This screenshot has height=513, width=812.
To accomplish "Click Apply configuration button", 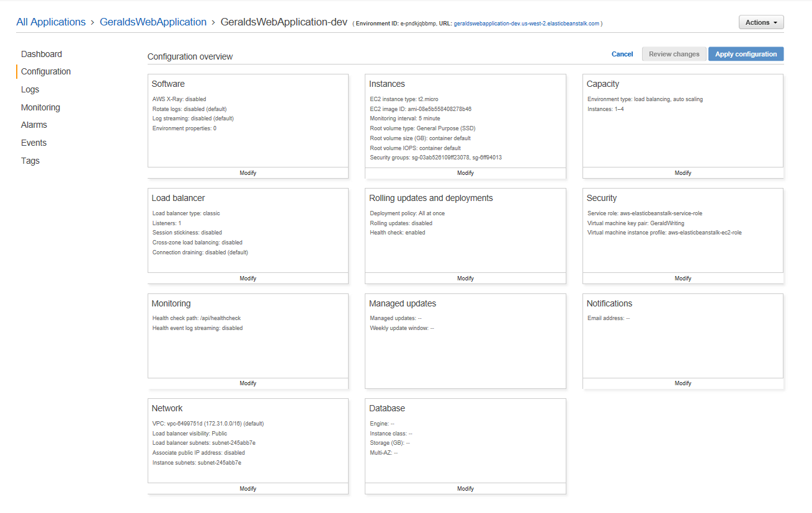I will tap(746, 54).
